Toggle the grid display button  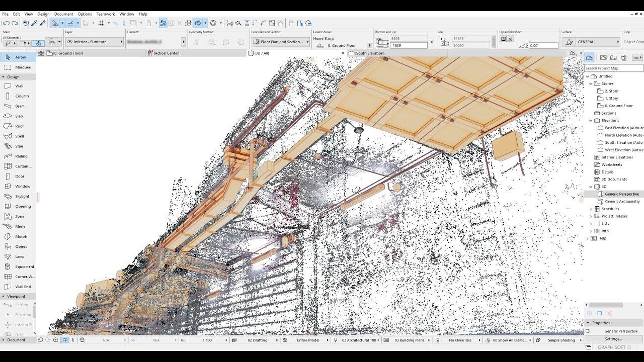point(101,23)
